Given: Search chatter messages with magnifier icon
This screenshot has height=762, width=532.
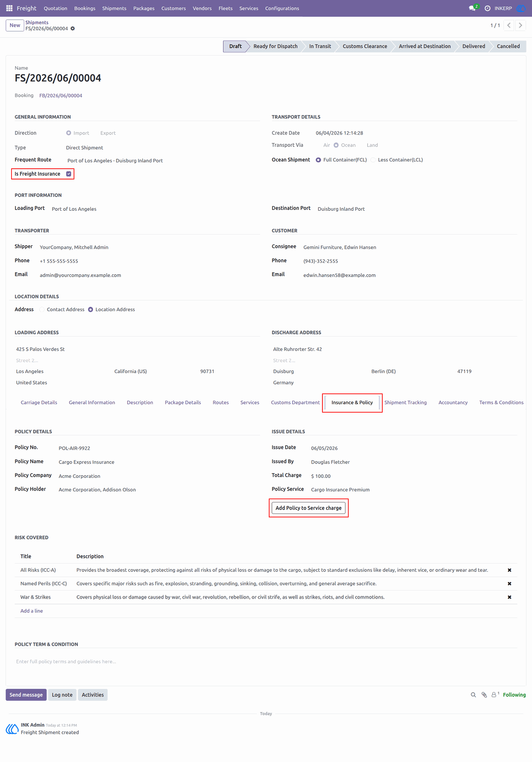Looking at the screenshot, I should coord(473,695).
